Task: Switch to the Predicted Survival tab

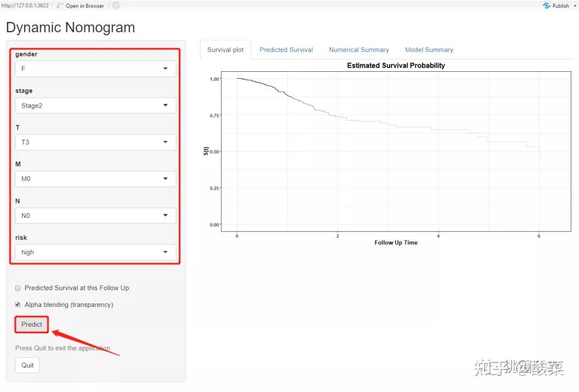Action: pos(286,50)
